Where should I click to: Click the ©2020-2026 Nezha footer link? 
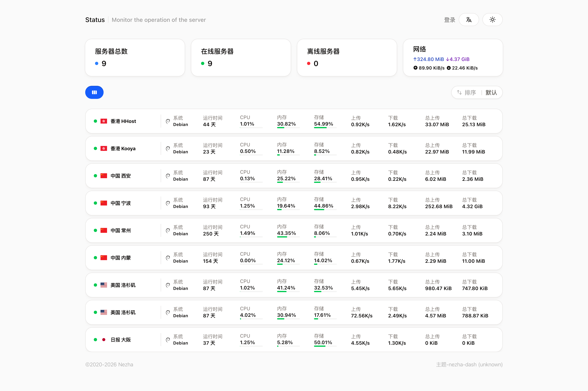point(109,364)
